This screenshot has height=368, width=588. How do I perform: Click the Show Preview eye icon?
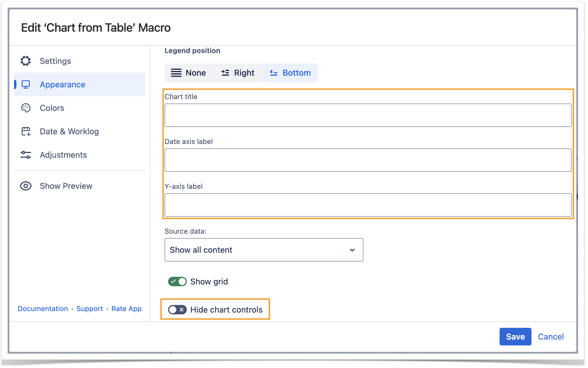click(x=26, y=186)
